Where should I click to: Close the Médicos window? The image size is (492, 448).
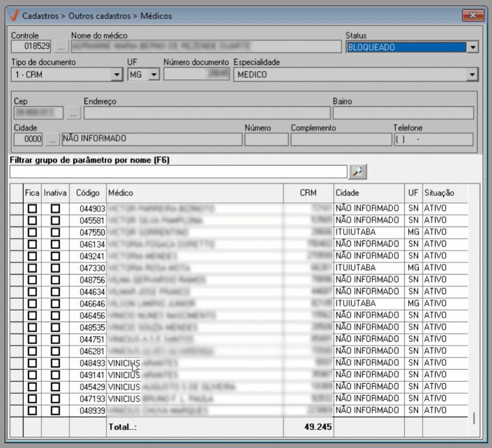472,15
